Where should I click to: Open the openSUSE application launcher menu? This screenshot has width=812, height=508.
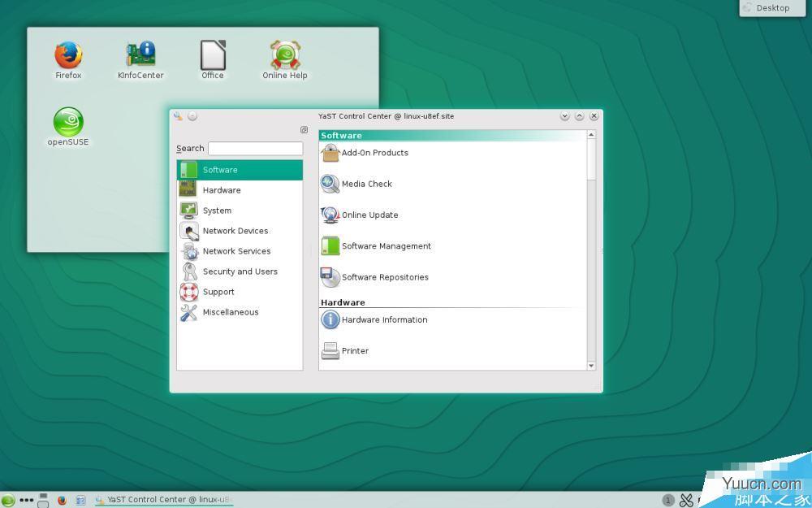[8, 501]
